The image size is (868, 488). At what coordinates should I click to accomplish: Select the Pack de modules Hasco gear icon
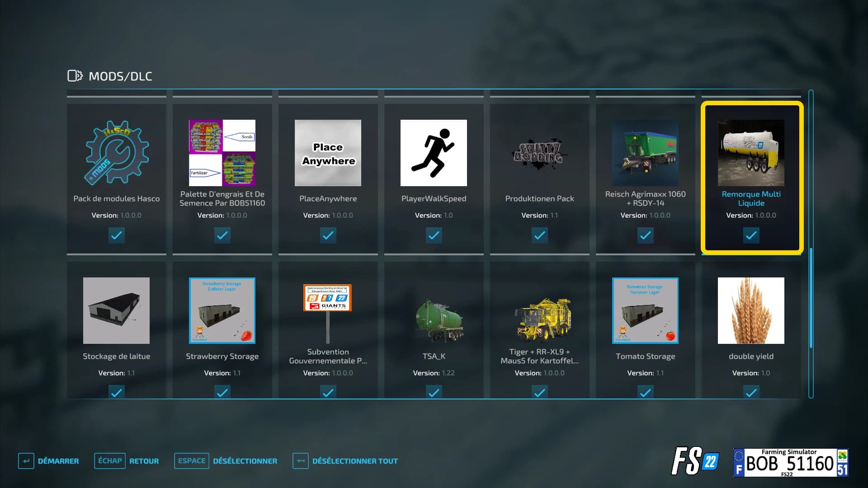[117, 153]
